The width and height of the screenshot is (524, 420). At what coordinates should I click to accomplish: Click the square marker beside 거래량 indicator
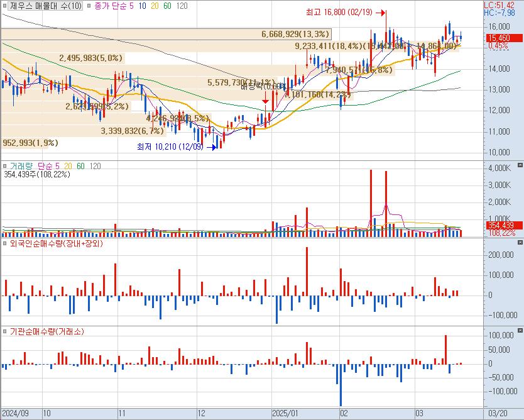click(x=5, y=165)
